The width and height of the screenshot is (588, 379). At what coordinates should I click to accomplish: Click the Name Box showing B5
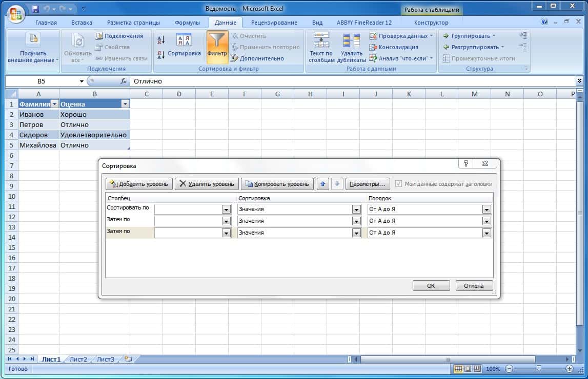pyautogui.click(x=41, y=81)
